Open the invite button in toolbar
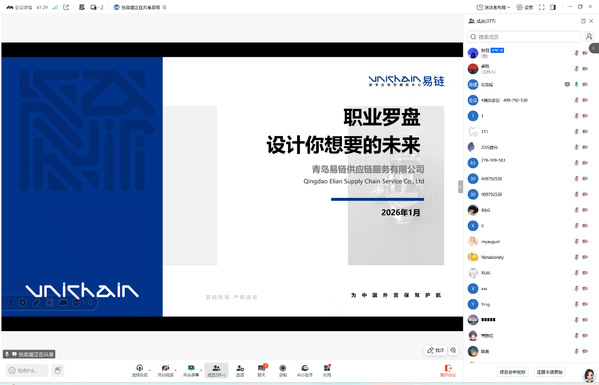 (240, 370)
